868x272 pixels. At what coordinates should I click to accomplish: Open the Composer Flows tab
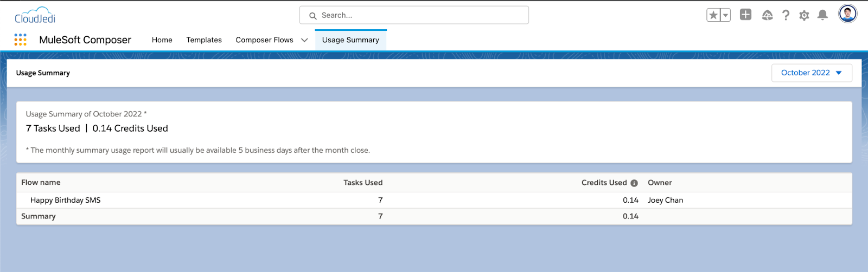point(264,40)
